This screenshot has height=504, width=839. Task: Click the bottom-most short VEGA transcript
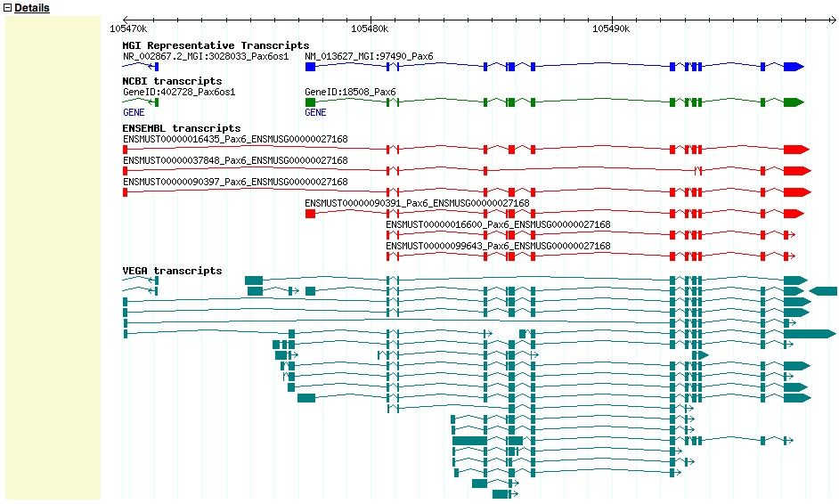pyautogui.click(x=505, y=494)
